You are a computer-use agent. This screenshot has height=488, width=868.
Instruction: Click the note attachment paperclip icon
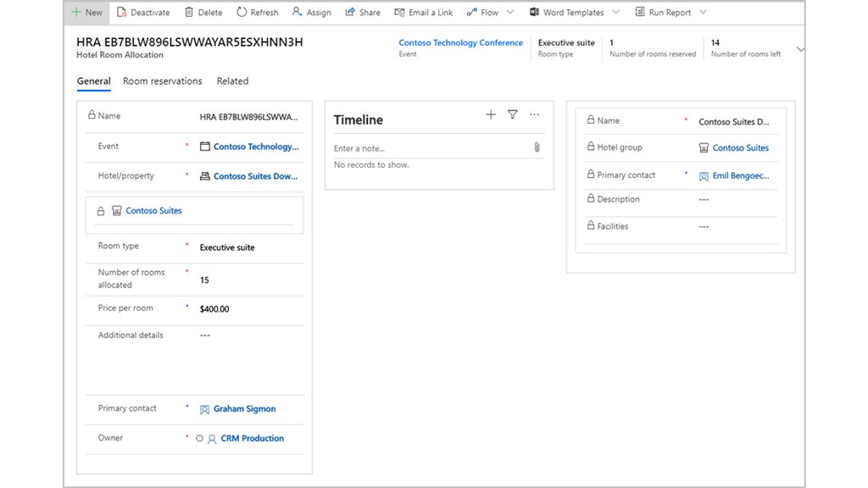[537, 147]
